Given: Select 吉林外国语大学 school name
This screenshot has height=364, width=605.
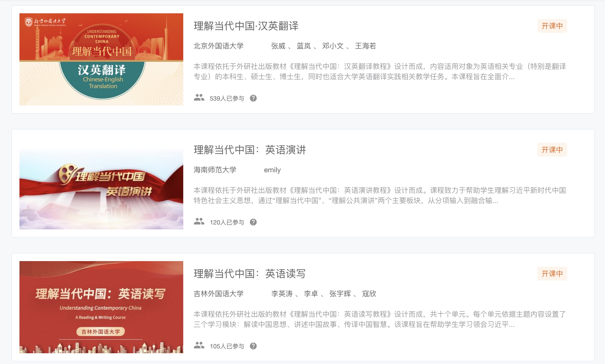Looking at the screenshot, I should click(x=219, y=294).
